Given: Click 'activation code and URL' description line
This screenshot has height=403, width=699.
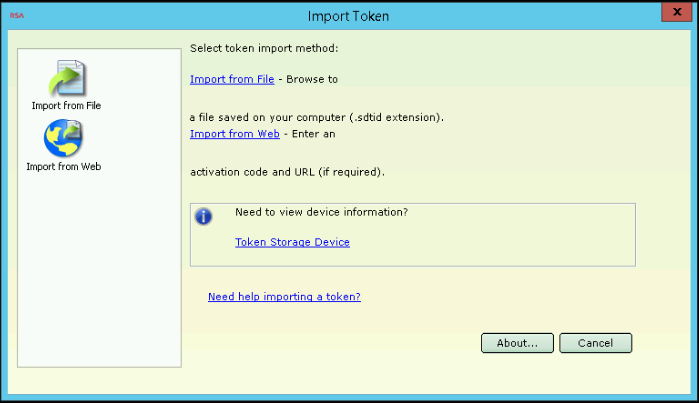Looking at the screenshot, I should [287, 172].
